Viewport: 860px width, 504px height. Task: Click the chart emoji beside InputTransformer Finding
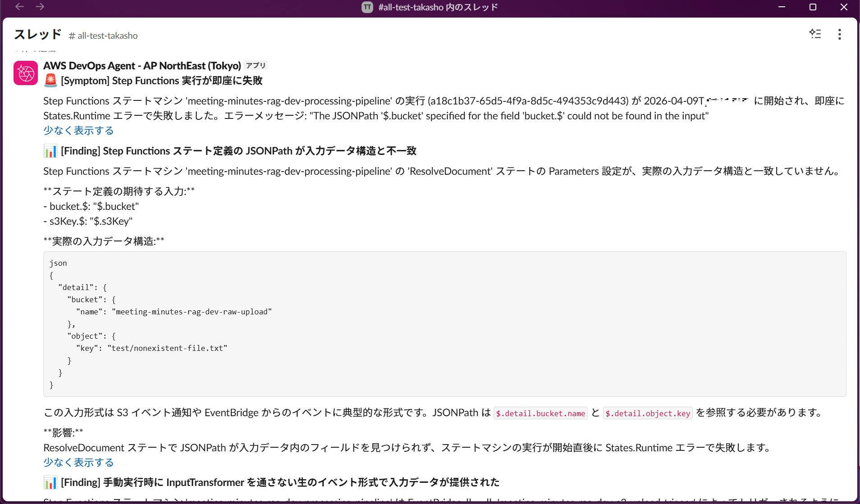(x=50, y=482)
